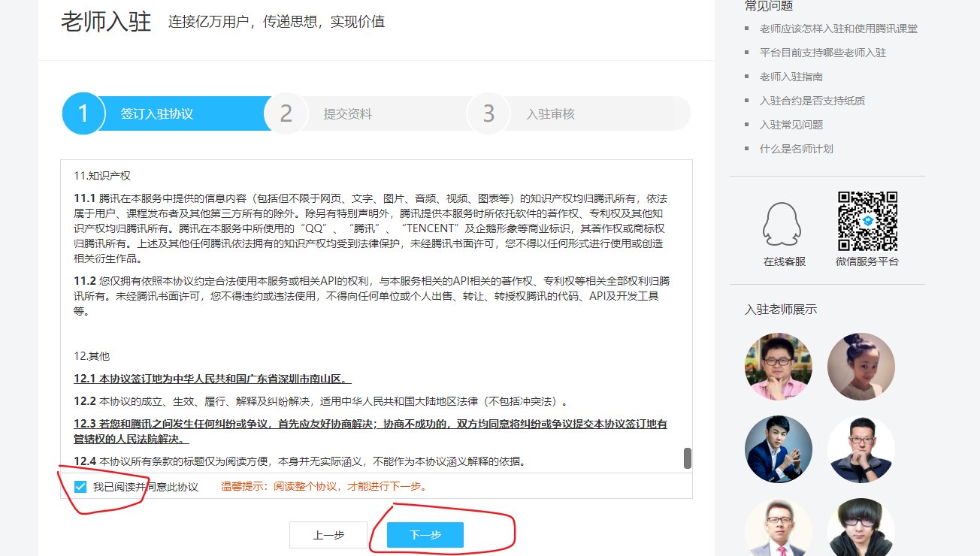
Task: Open the 入驻常见问题 link
Action: coord(791,125)
